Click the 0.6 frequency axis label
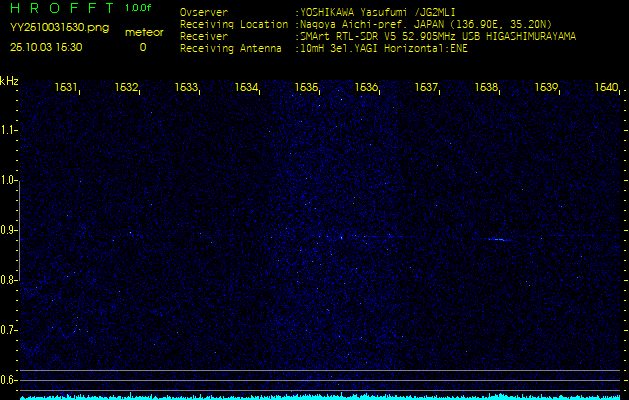629x400 pixels. pyautogui.click(x=7, y=380)
